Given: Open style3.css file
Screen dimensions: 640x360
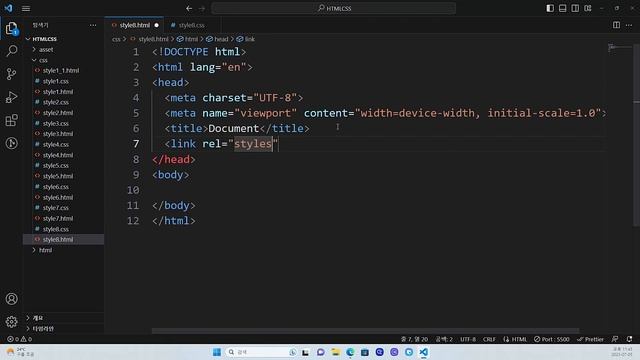Looking at the screenshot, I should (x=63, y=123).
